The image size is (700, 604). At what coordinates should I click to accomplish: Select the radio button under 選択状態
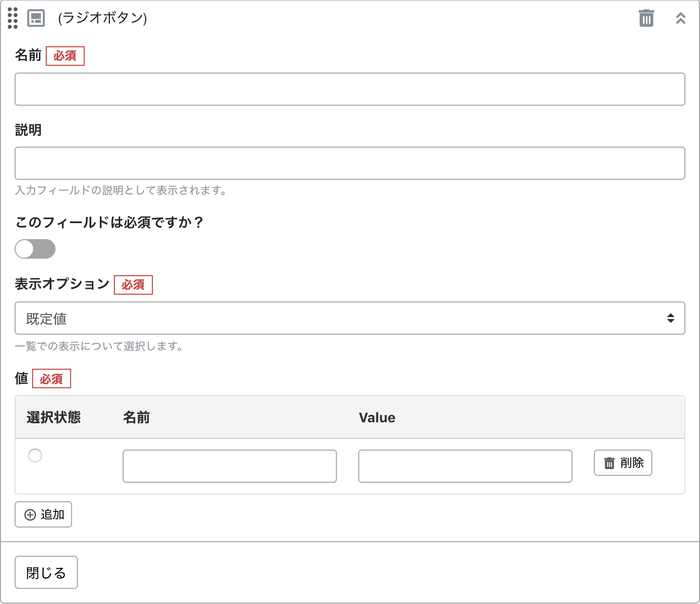35,455
